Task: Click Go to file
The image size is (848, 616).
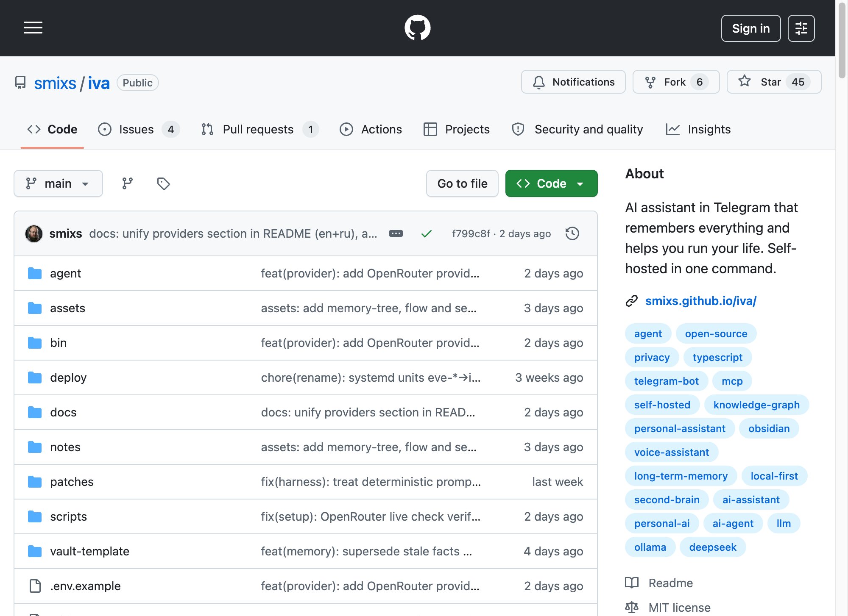Action: (462, 183)
